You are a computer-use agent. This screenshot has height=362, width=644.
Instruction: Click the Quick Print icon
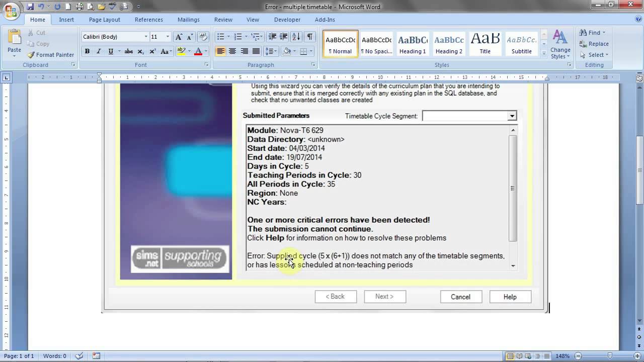79,7
